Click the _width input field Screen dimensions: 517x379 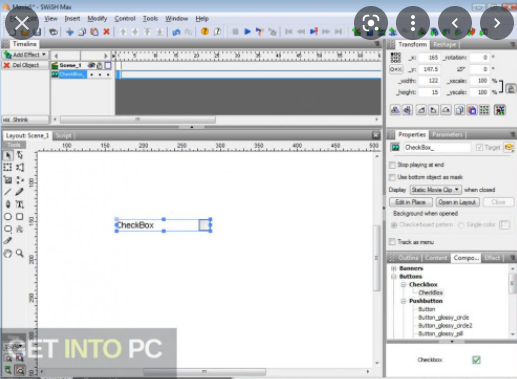tap(429, 81)
